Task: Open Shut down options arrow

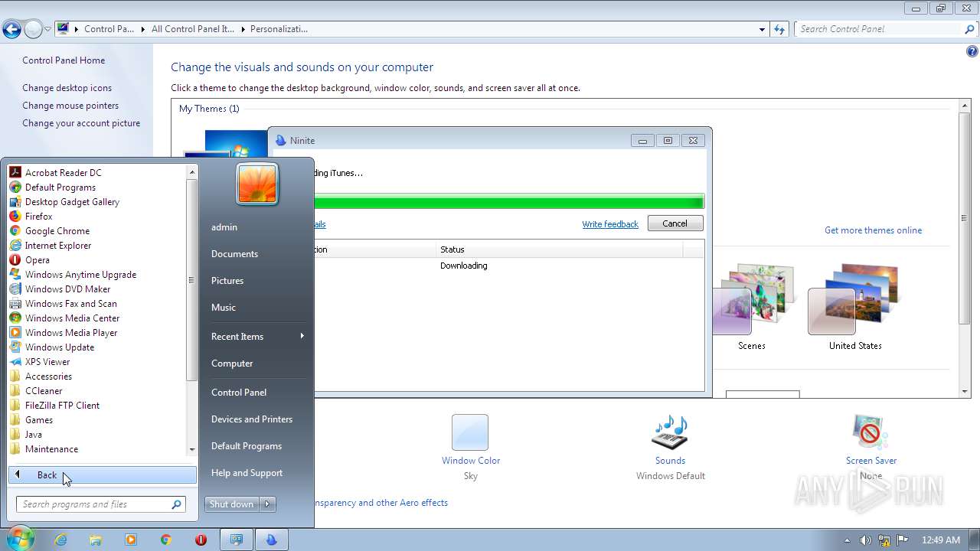Action: point(267,504)
